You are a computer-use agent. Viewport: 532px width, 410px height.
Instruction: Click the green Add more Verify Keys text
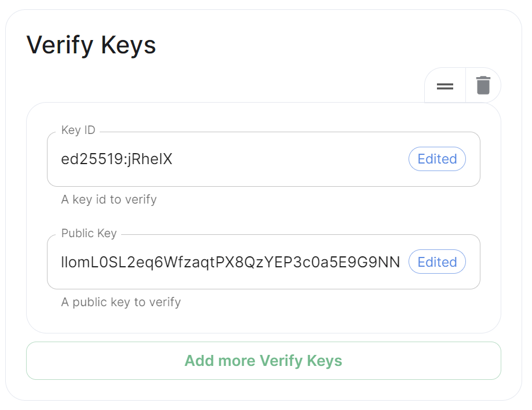(x=263, y=361)
